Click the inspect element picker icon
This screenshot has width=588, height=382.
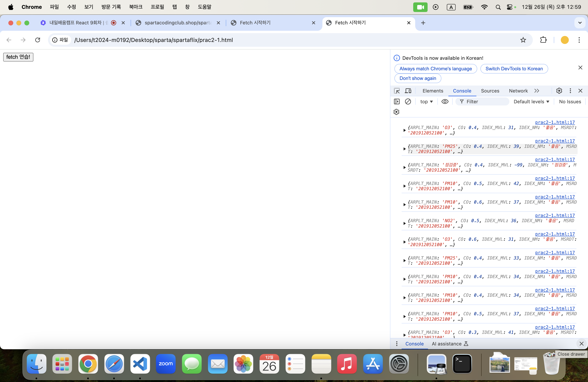tap(397, 91)
